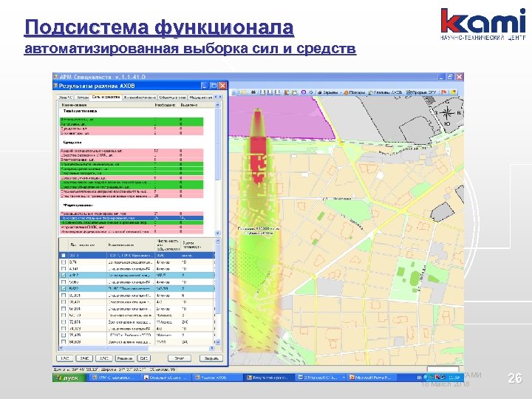
Task: Click the units table horizontal scroll-right arrow
Action: tap(212, 348)
